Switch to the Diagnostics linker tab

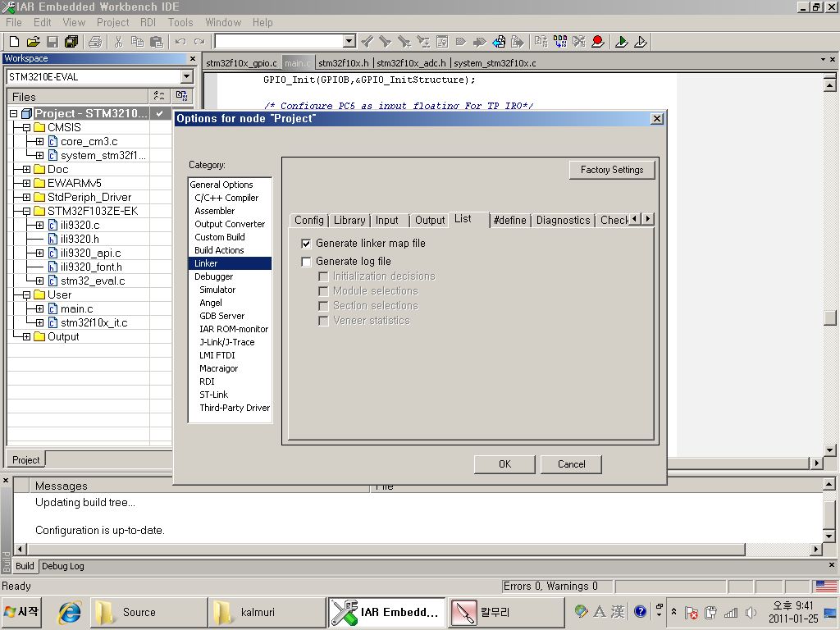(x=563, y=220)
